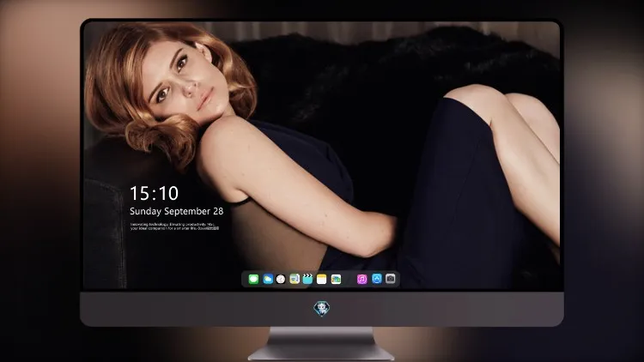
Task: Open the Photos gallery icon in the dock
Action: pyautogui.click(x=336, y=279)
